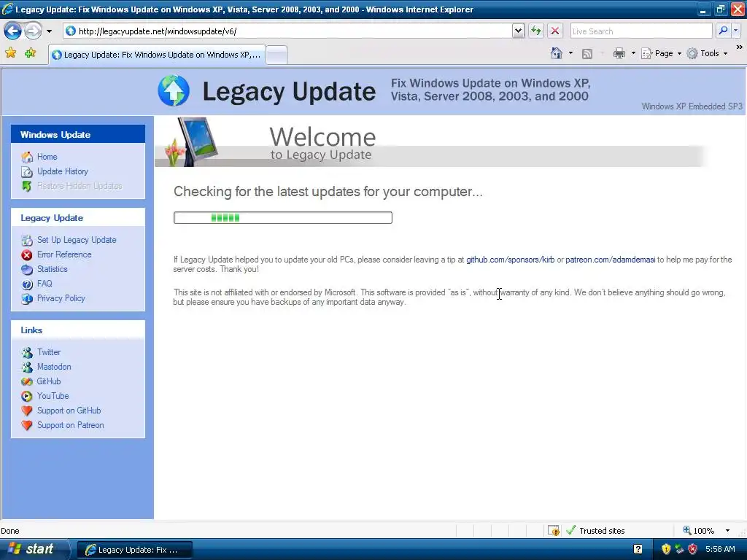Open the recent pages dropdown arrow
Viewport: 747px width, 560px height.
(x=49, y=31)
